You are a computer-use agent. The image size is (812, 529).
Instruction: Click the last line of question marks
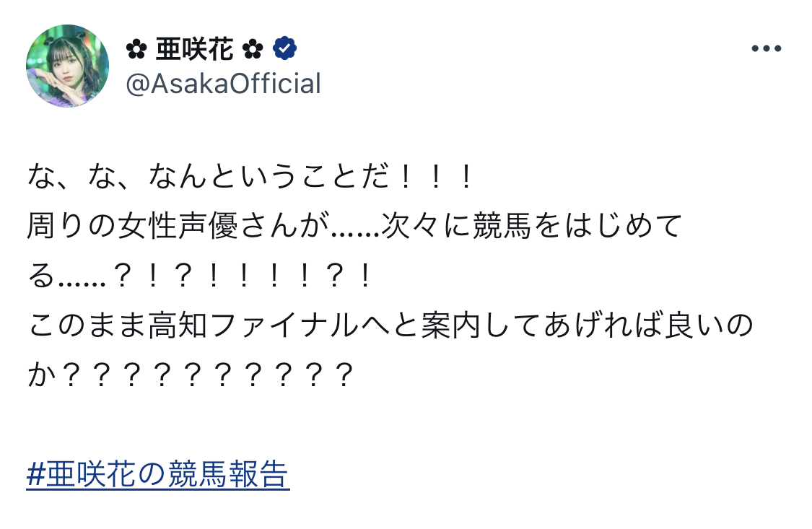tap(191, 375)
